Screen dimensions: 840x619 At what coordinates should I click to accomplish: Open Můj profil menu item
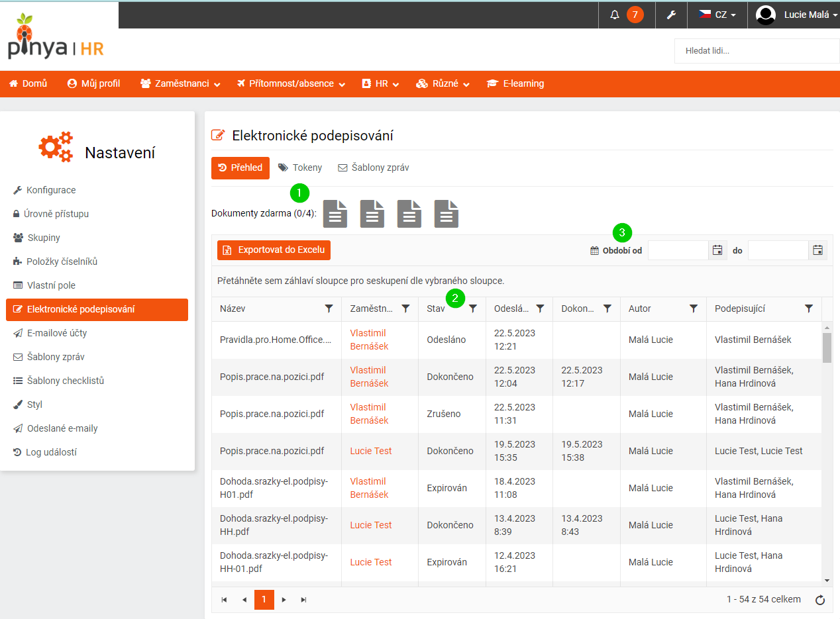pos(94,83)
